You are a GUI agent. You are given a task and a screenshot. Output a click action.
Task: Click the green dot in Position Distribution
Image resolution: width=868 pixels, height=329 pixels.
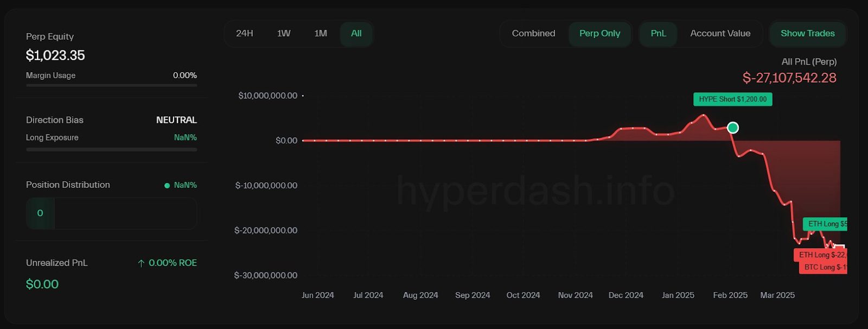[167, 186]
